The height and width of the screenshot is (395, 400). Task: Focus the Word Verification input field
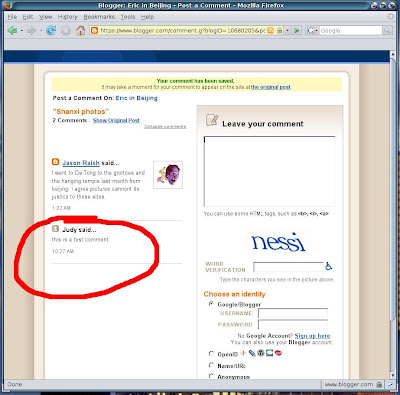(288, 267)
